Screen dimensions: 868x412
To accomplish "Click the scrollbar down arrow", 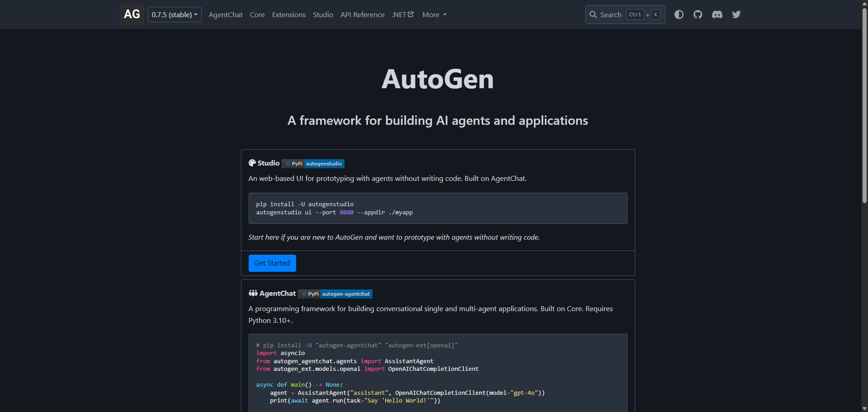I will coord(864,408).
